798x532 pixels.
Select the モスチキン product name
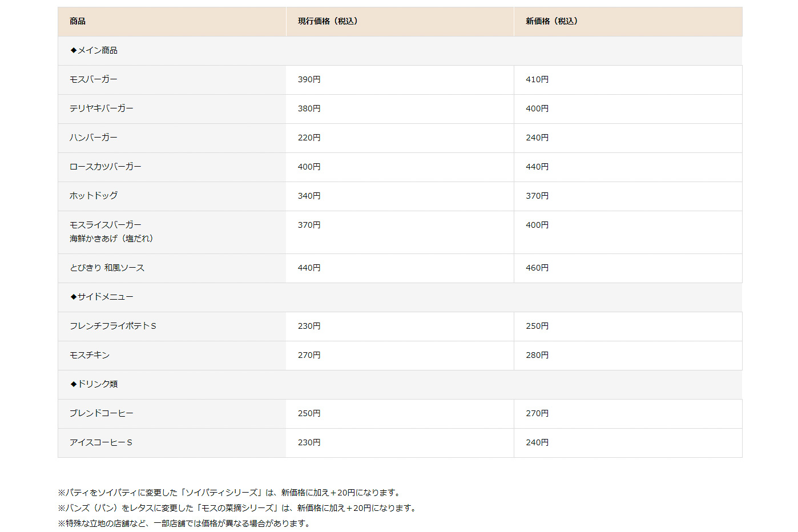click(x=90, y=355)
